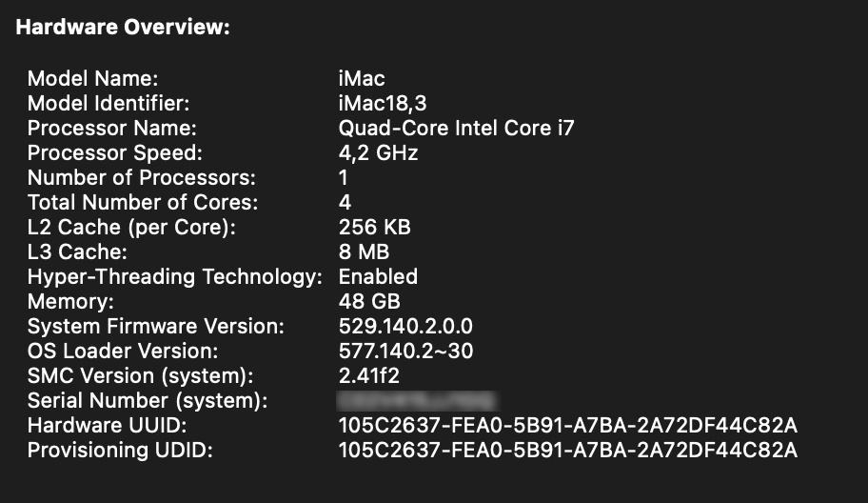Select the Enabled hyper-threading value
Viewport: 868px width, 503px height.
[378, 276]
